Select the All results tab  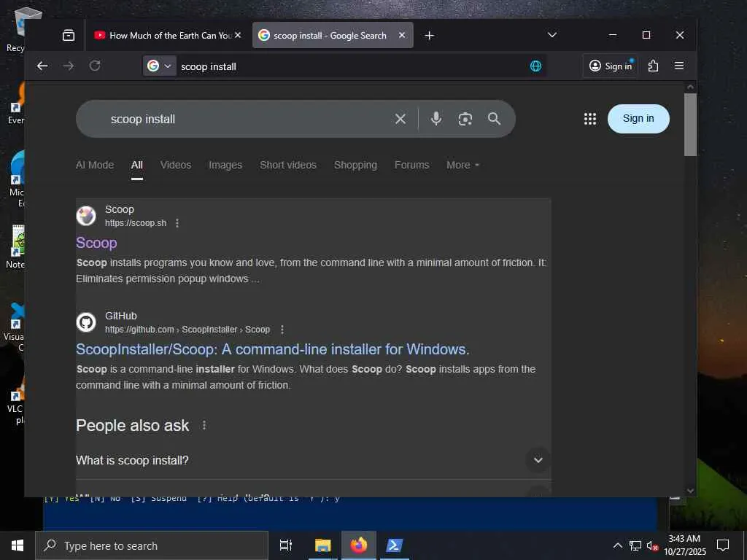point(136,165)
